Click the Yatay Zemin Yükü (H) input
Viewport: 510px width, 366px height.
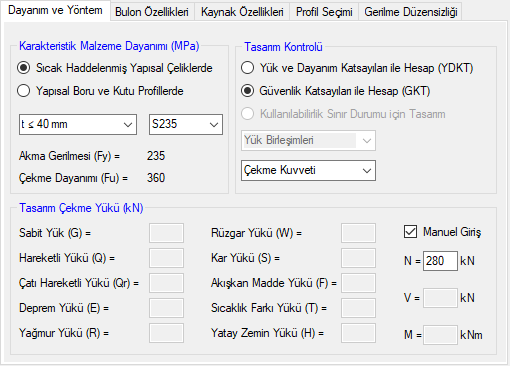click(x=358, y=333)
